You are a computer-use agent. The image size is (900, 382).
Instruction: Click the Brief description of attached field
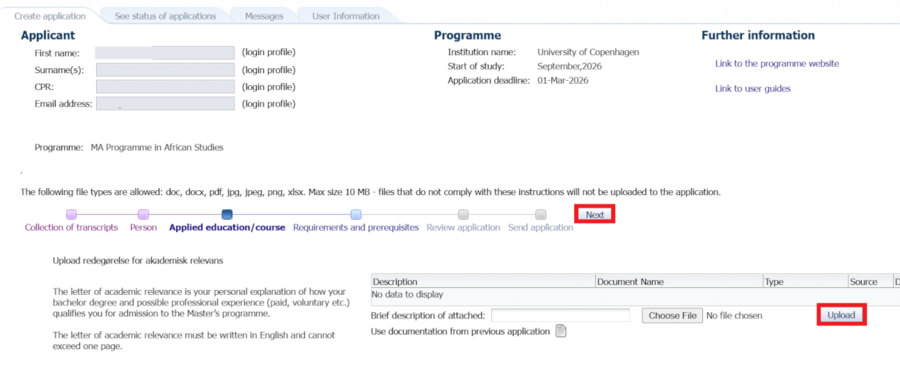pos(561,315)
